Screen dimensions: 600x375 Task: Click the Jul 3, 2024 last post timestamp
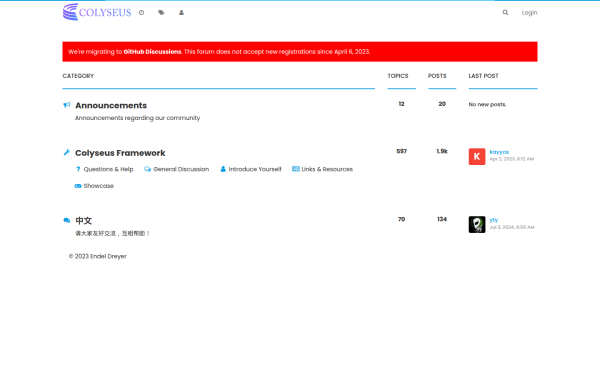(x=512, y=227)
